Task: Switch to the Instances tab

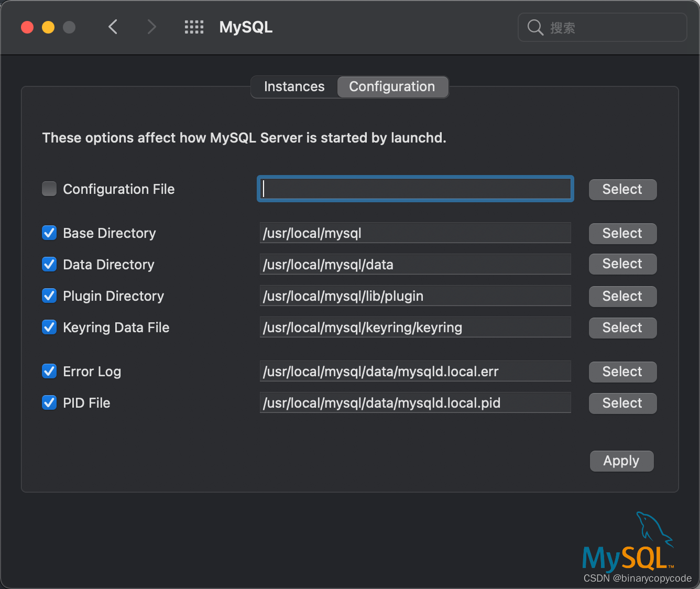Action: [294, 86]
